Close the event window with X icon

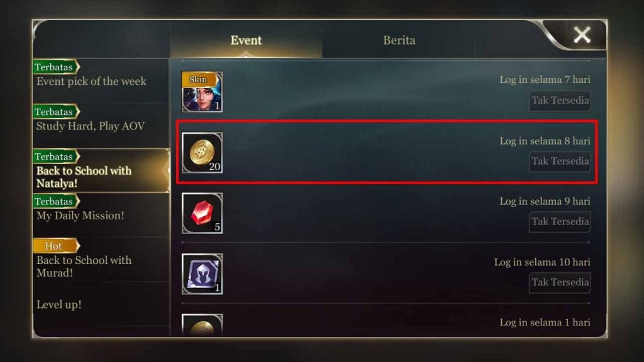point(582,35)
